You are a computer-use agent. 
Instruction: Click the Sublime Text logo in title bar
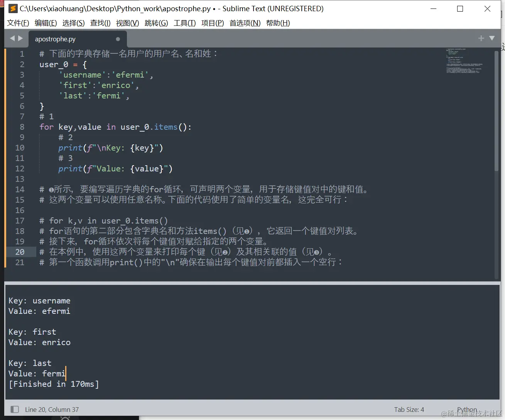pyautogui.click(x=13, y=8)
